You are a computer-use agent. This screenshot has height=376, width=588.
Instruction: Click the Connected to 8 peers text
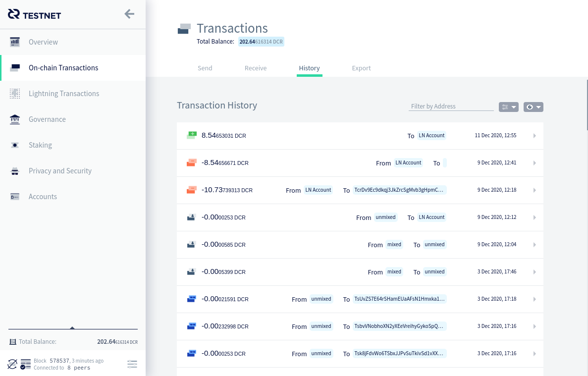pos(62,368)
